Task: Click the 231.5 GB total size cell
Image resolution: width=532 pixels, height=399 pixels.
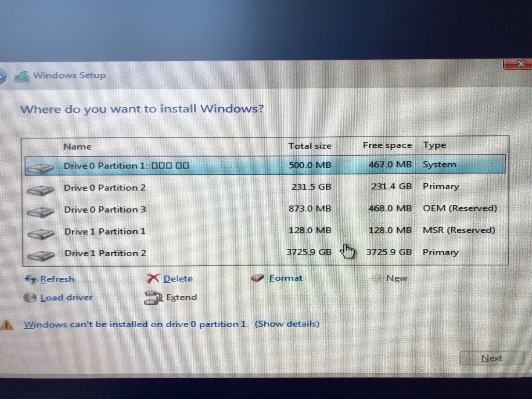Action: (311, 187)
